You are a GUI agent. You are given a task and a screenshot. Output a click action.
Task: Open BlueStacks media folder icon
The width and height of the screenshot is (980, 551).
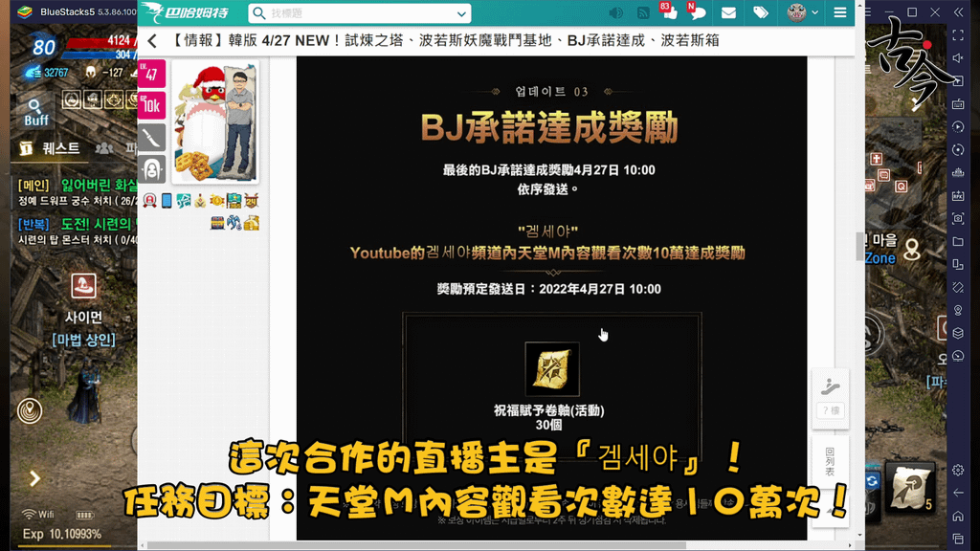958,241
